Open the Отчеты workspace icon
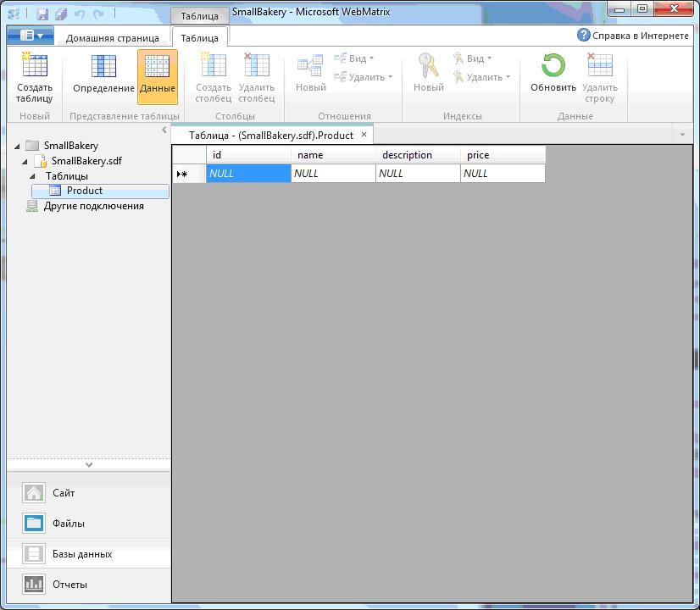The width and height of the screenshot is (700, 610). coord(34,584)
